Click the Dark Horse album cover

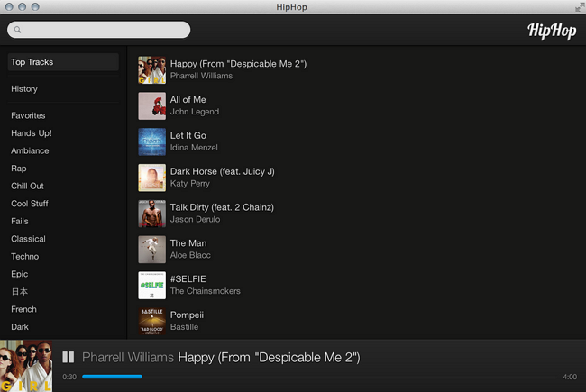[151, 178]
